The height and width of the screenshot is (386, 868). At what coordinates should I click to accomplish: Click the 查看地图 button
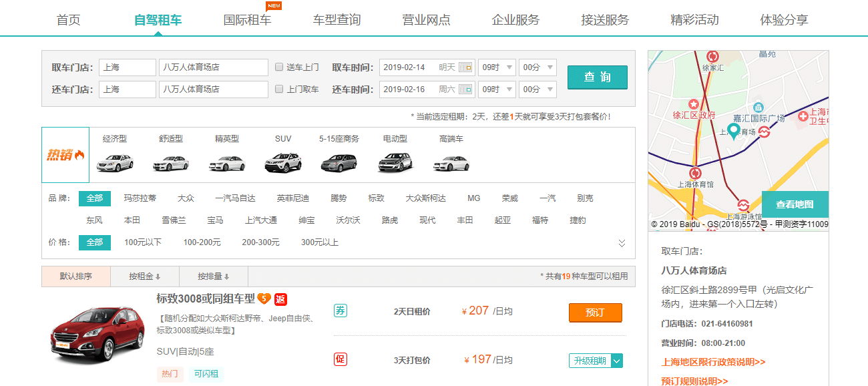[x=795, y=204]
